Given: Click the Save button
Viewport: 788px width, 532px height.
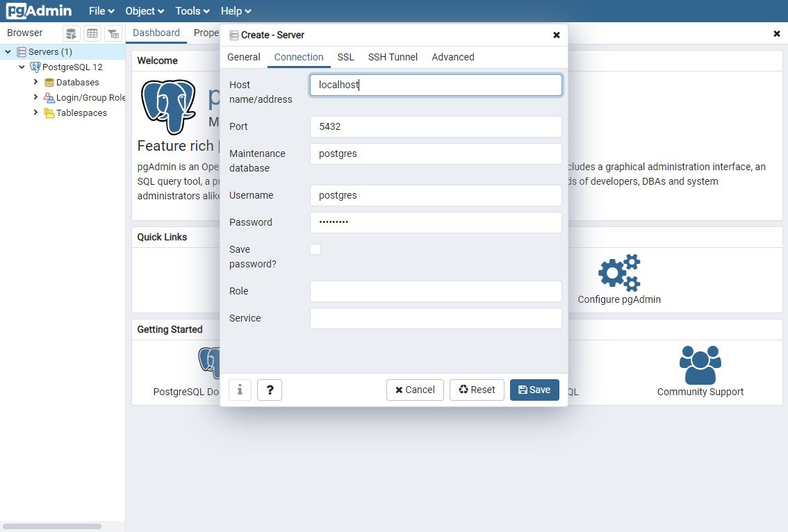Looking at the screenshot, I should click(534, 390).
